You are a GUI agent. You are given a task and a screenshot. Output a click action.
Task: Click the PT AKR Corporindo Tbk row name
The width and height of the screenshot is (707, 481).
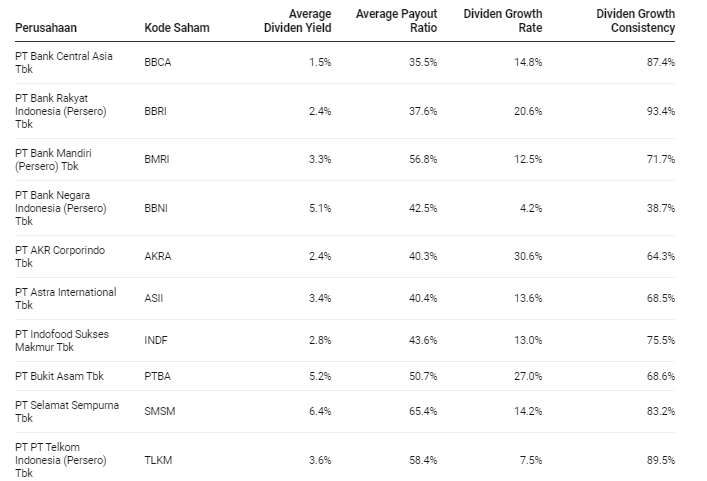[x=62, y=256]
